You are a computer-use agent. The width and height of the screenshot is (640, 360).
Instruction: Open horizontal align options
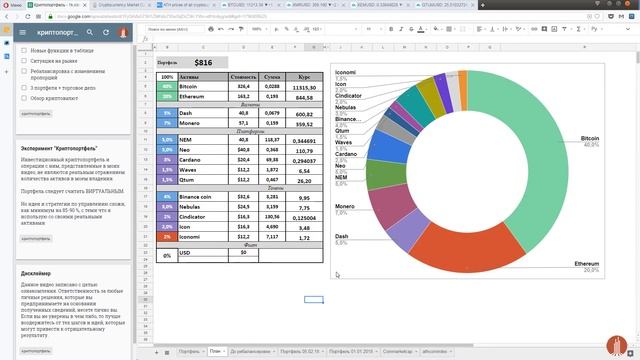(480, 29)
